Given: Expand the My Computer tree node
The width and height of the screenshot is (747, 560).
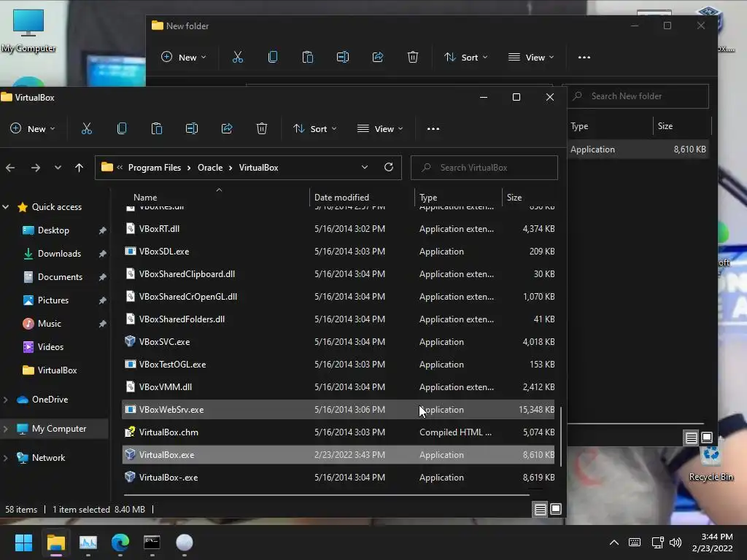Looking at the screenshot, I should pyautogui.click(x=6, y=429).
